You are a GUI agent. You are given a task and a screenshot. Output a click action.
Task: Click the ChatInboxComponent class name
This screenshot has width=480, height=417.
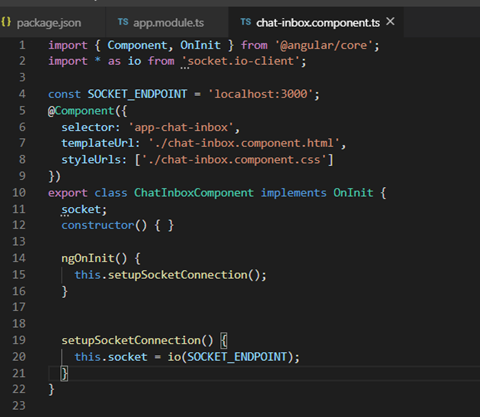194,193
